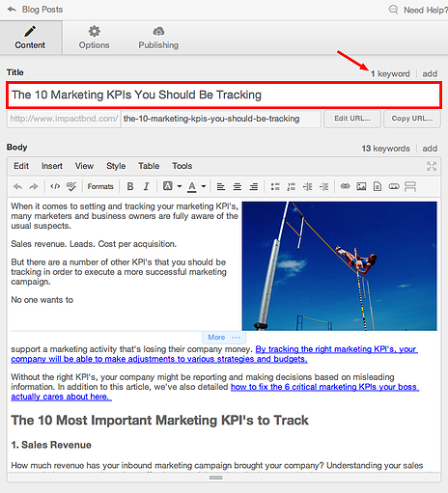
Task: Click the insert image icon
Action: click(x=361, y=186)
